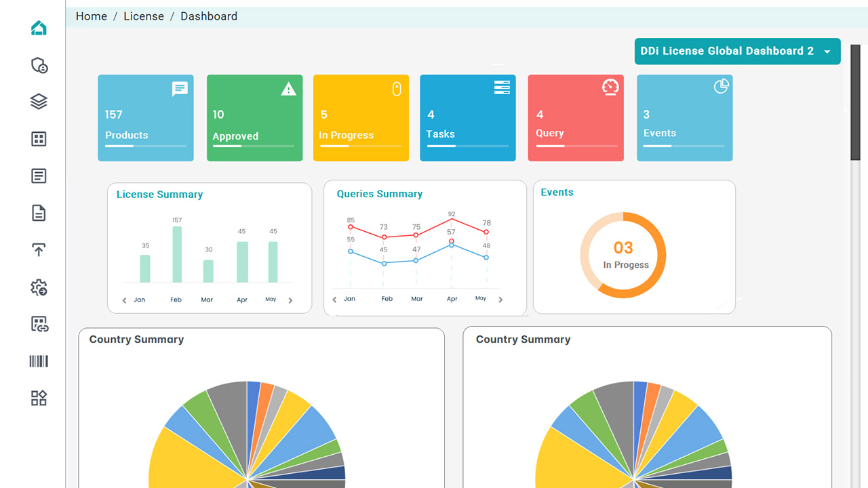Click the License breadcrumb link
Image resolution: width=868 pixels, height=488 pixels.
pyautogui.click(x=143, y=16)
